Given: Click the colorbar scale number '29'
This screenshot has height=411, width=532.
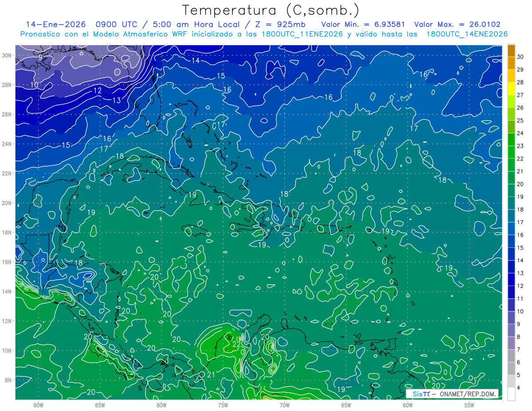Looking at the screenshot, I should coord(520,70).
